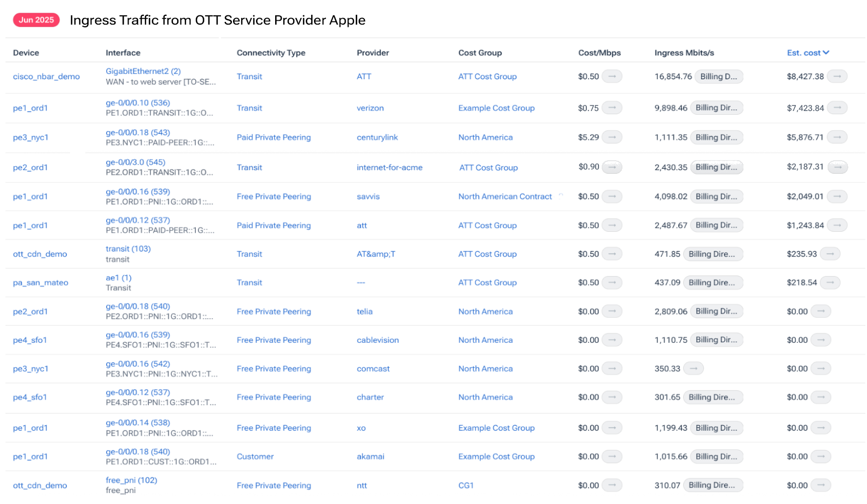Image resolution: width=867 pixels, height=504 pixels.
Task: Click cost arrow in the ntt row
Action: (612, 485)
